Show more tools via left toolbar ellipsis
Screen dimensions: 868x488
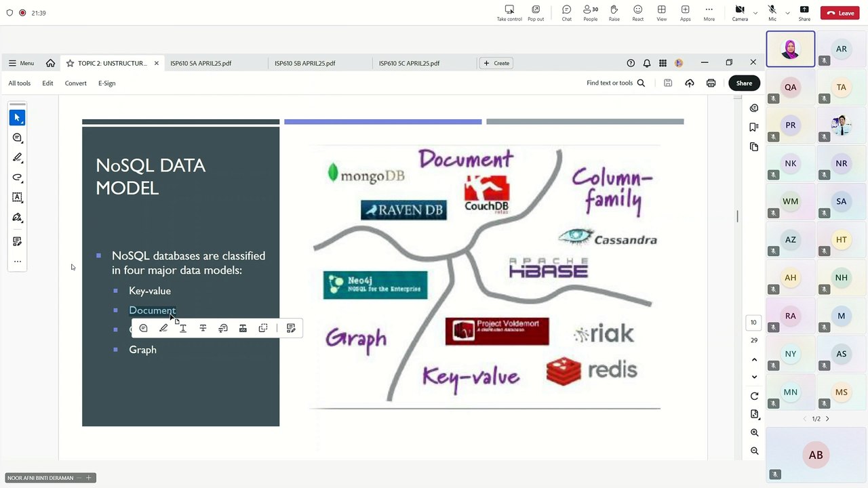point(17,261)
